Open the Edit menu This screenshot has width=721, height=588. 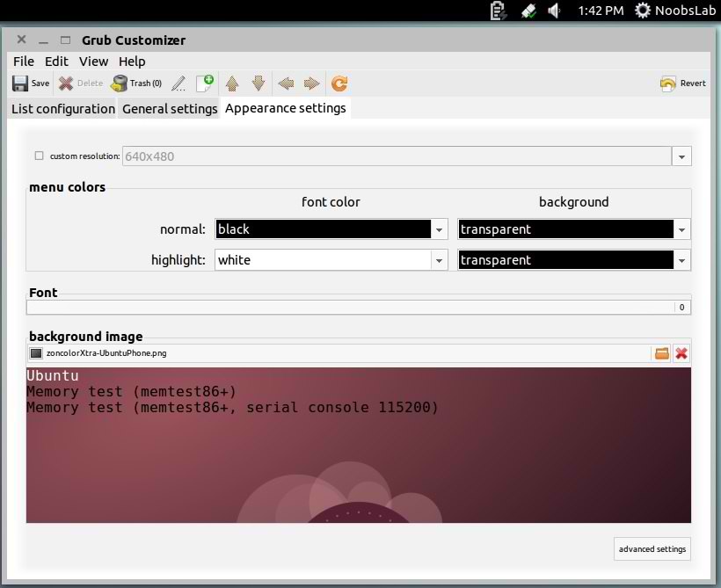pos(56,62)
